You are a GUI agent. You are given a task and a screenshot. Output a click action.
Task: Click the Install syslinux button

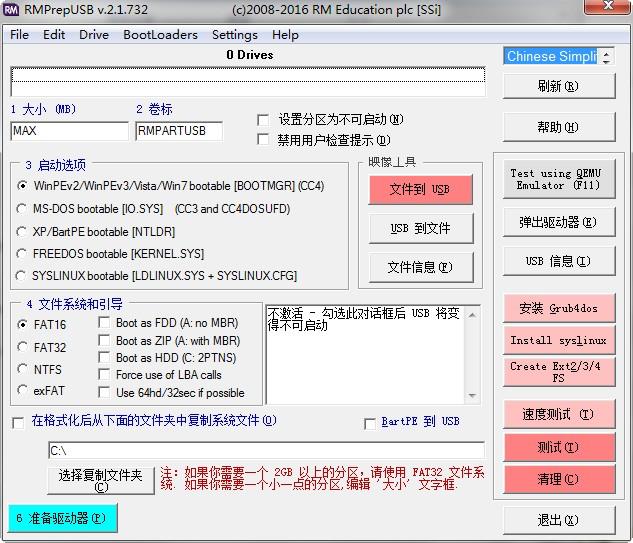[x=558, y=340]
